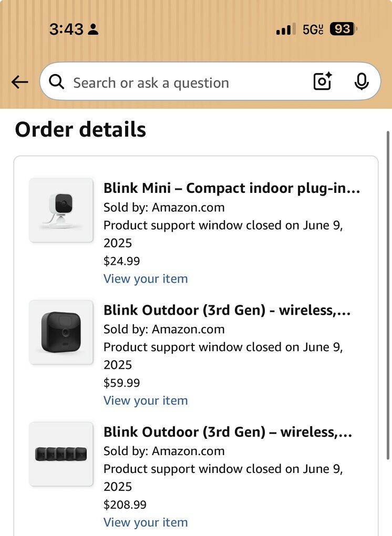This screenshot has width=392, height=536.
Task: Tap the 5G network indicator
Action: click(313, 29)
